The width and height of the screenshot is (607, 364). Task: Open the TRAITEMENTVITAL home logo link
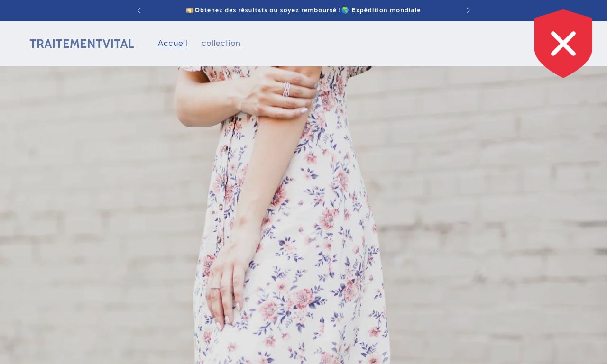click(x=82, y=44)
